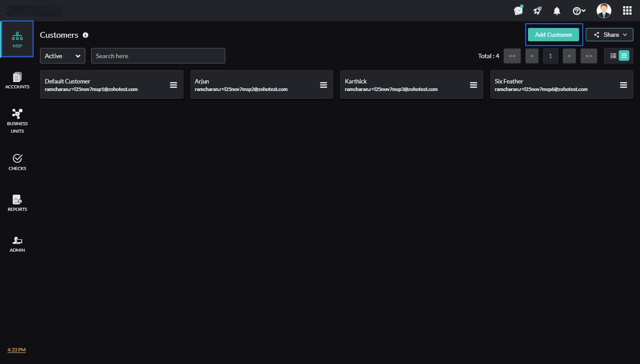This screenshot has width=640, height=364.
Task: Go to the next page of customers
Action: pyautogui.click(x=569, y=55)
